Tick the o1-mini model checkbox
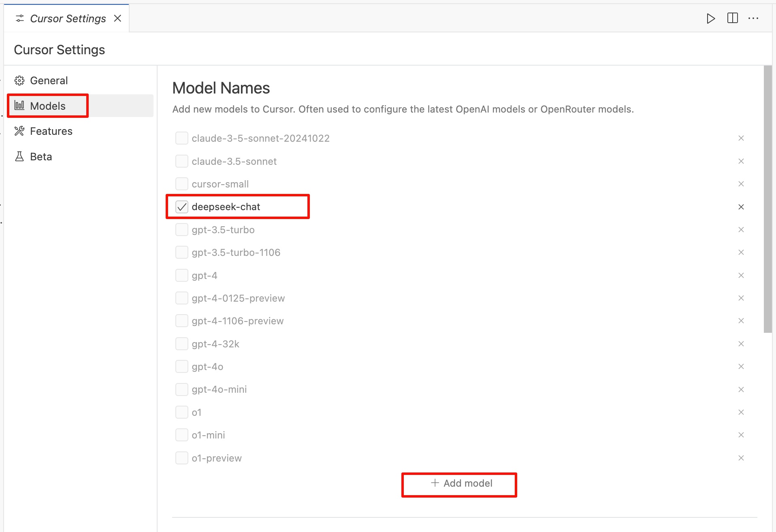Image resolution: width=776 pixels, height=532 pixels. click(x=182, y=435)
